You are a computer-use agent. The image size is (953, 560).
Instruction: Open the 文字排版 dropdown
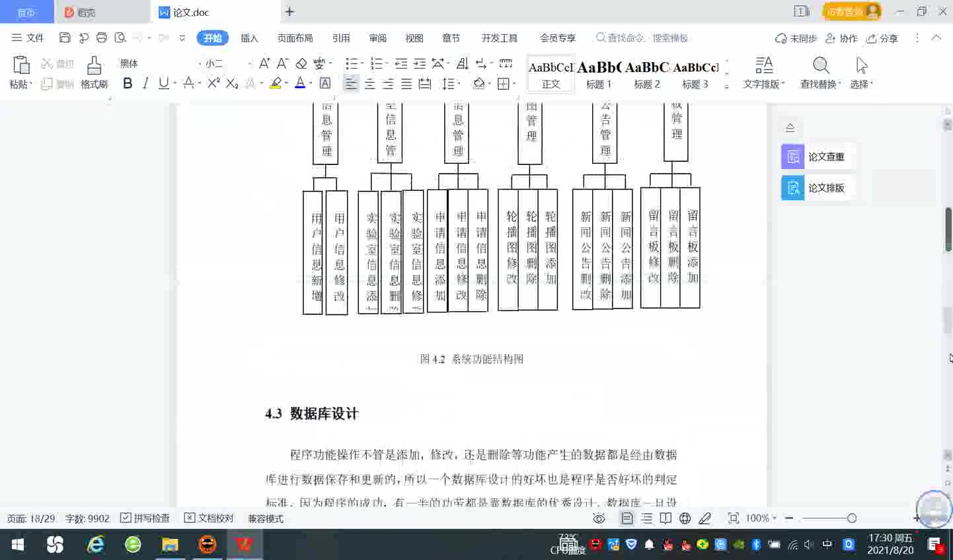[x=764, y=73]
